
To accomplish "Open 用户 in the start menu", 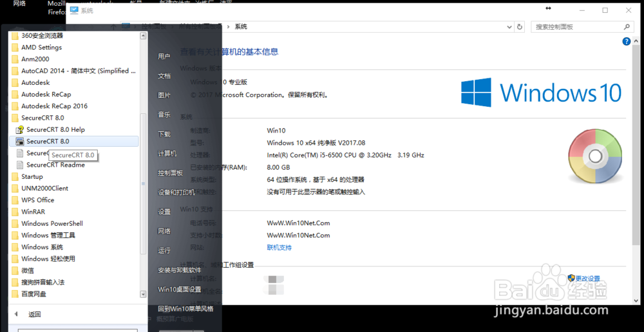I will point(164,57).
